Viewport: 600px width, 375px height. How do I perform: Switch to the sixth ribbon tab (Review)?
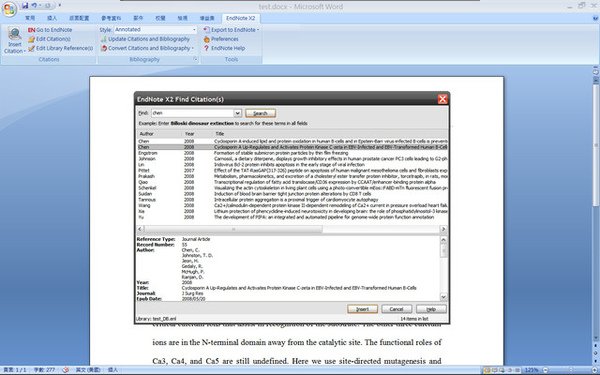160,18
